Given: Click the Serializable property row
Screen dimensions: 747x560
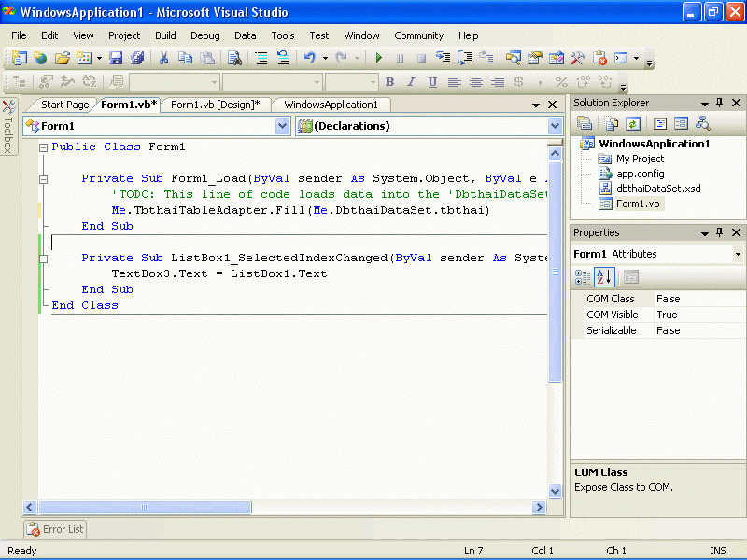Looking at the screenshot, I should click(665, 330).
